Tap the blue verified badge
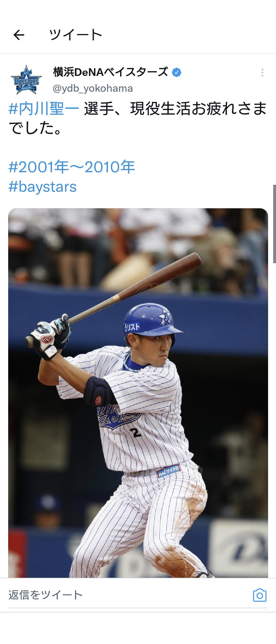The image size is (276, 644). (177, 73)
